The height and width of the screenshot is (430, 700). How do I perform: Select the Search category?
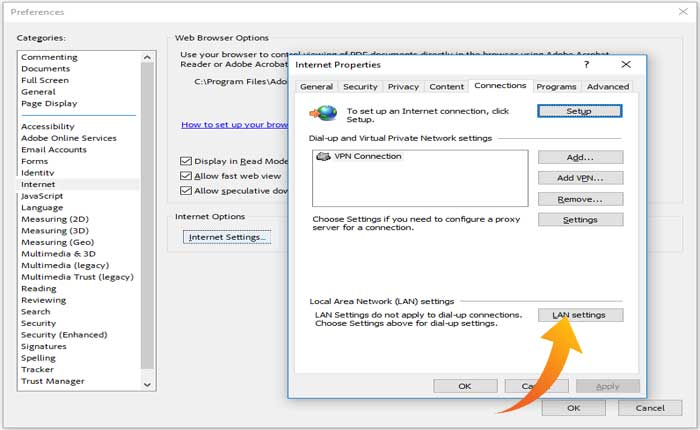(36, 312)
